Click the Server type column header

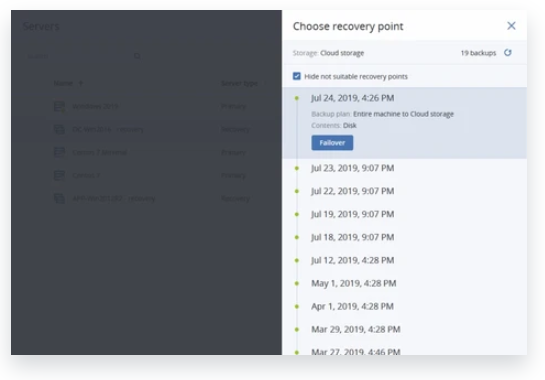coord(239,83)
